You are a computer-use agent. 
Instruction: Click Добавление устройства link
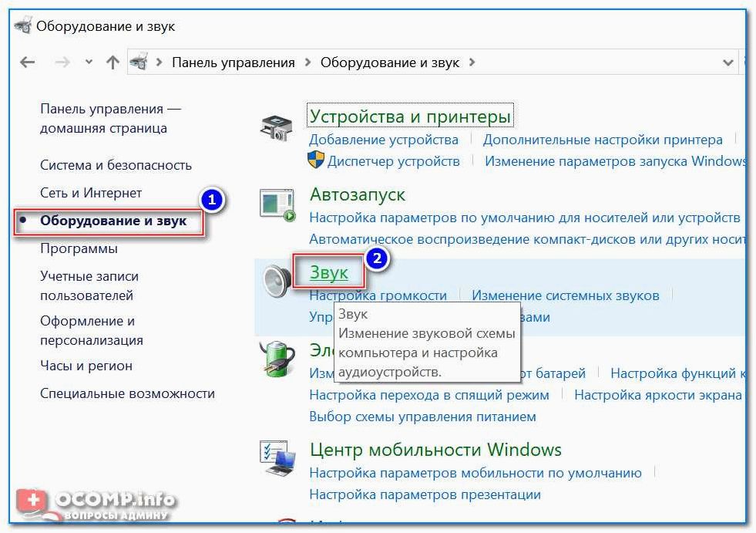pos(384,140)
